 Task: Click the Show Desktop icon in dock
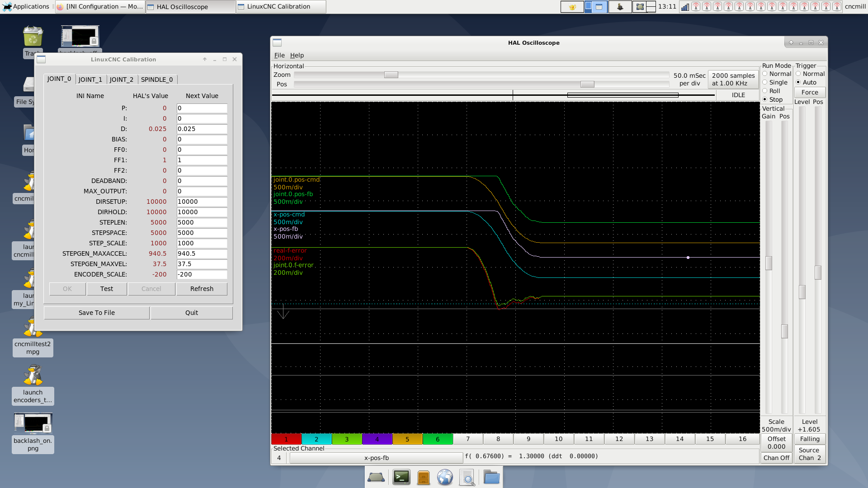(376, 477)
